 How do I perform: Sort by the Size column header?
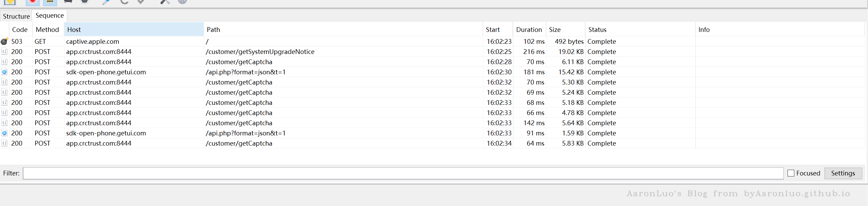[x=565, y=30]
